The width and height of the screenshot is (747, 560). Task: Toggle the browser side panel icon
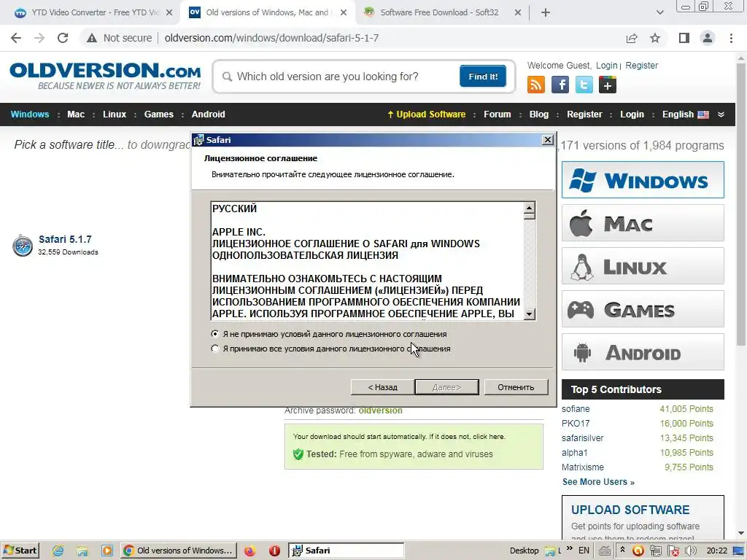pyautogui.click(x=684, y=38)
